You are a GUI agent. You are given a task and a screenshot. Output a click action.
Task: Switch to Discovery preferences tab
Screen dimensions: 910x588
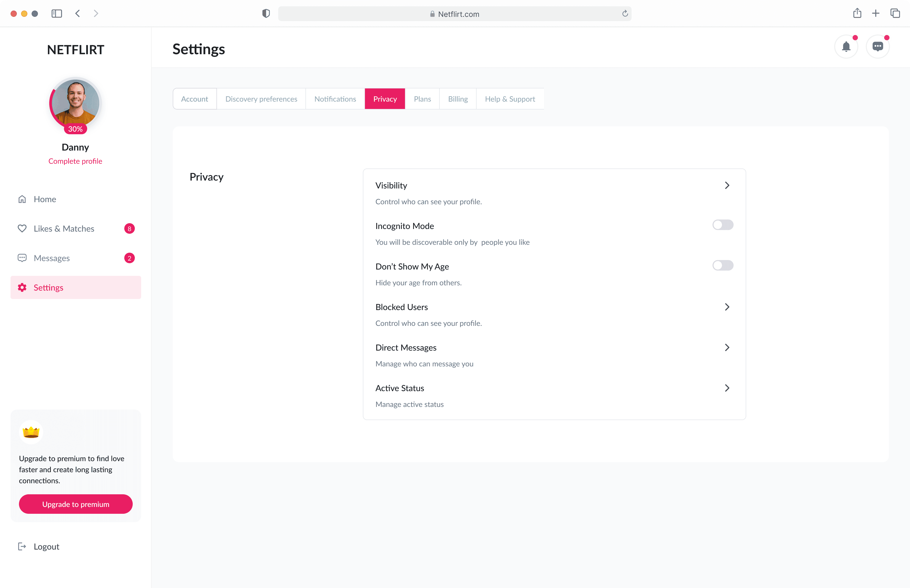click(261, 99)
